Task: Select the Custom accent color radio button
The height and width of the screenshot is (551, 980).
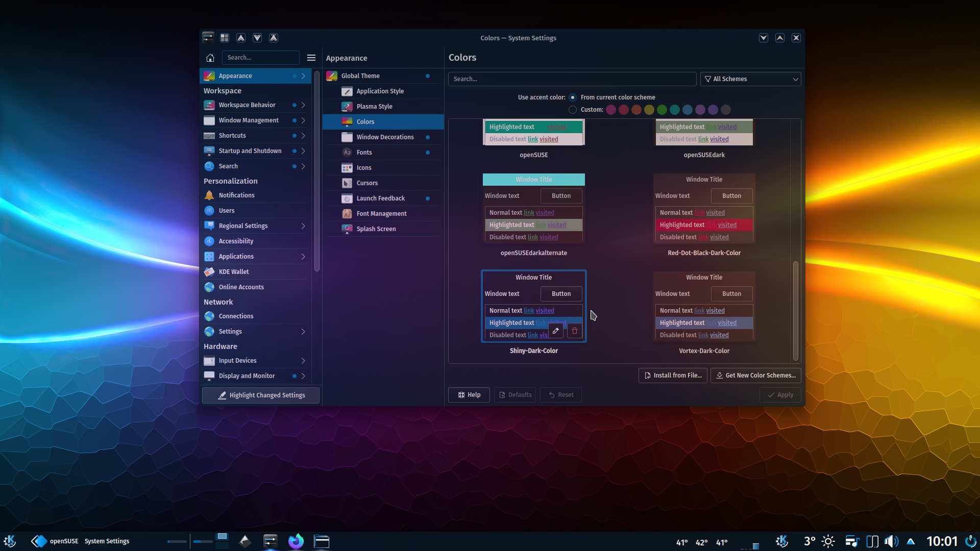Action: (x=573, y=110)
